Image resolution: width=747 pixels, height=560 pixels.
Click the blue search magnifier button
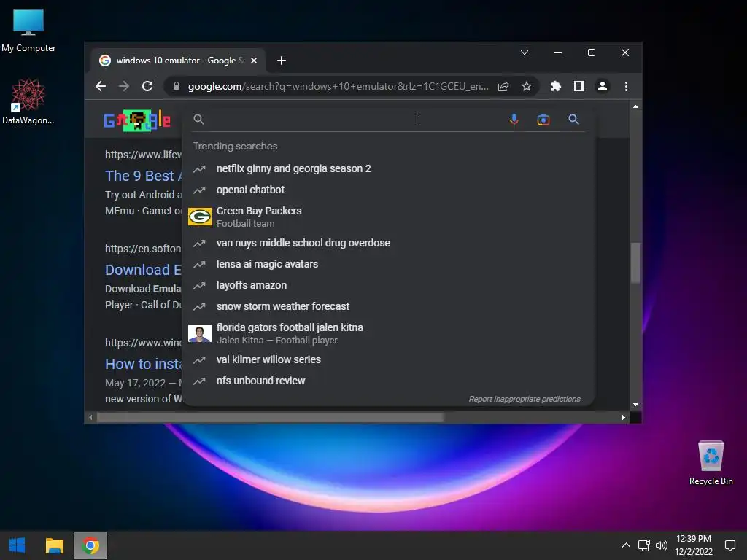(573, 119)
